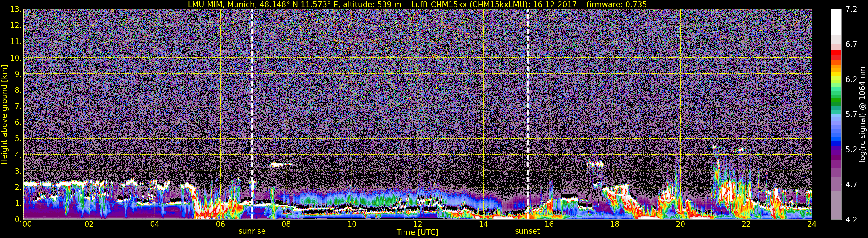Image resolution: width=868 pixels, height=238 pixels.
Task: Click the 00 time tick label
Action: 27,224
